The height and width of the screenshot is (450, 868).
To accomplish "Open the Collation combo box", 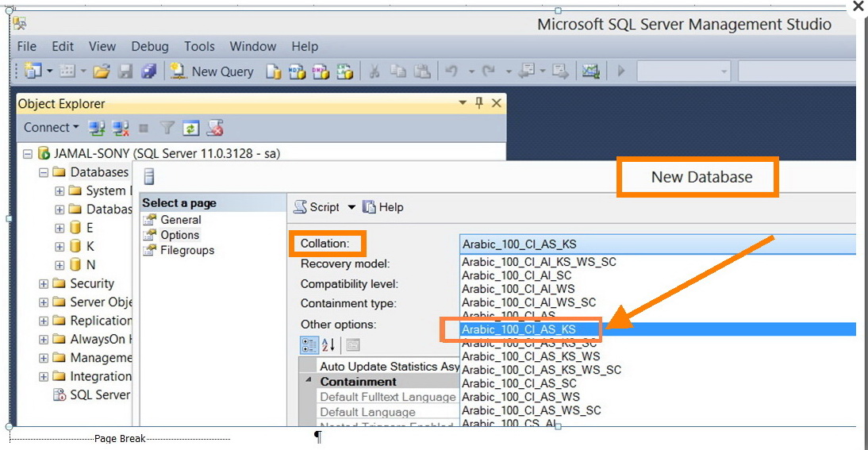I will click(x=659, y=244).
